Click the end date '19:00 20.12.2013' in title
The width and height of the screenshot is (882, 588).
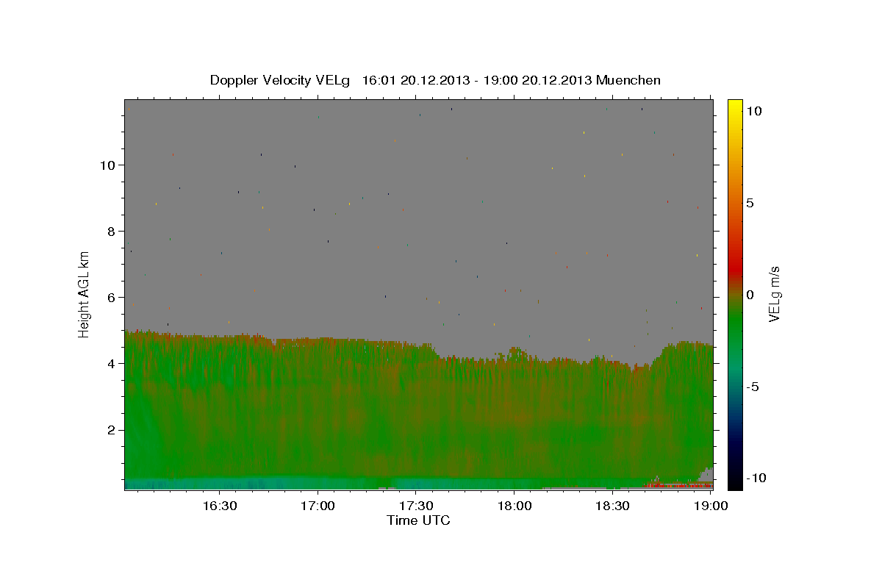coord(538,80)
